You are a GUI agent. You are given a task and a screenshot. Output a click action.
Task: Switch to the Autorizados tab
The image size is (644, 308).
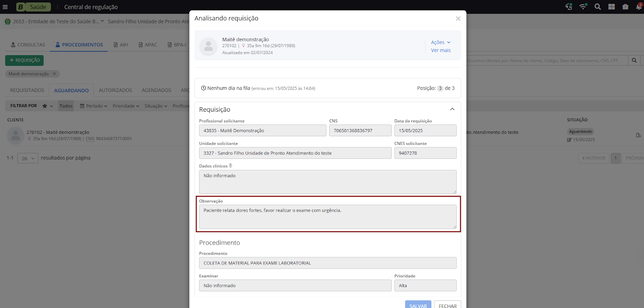tap(115, 90)
